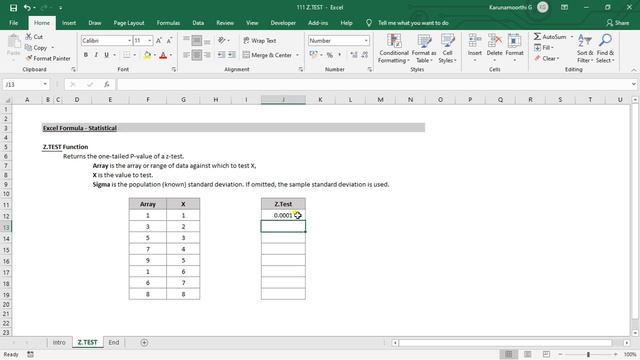Viewport: 640px width, 360px height.
Task: Open the Number format combo box
Action: [339, 40]
